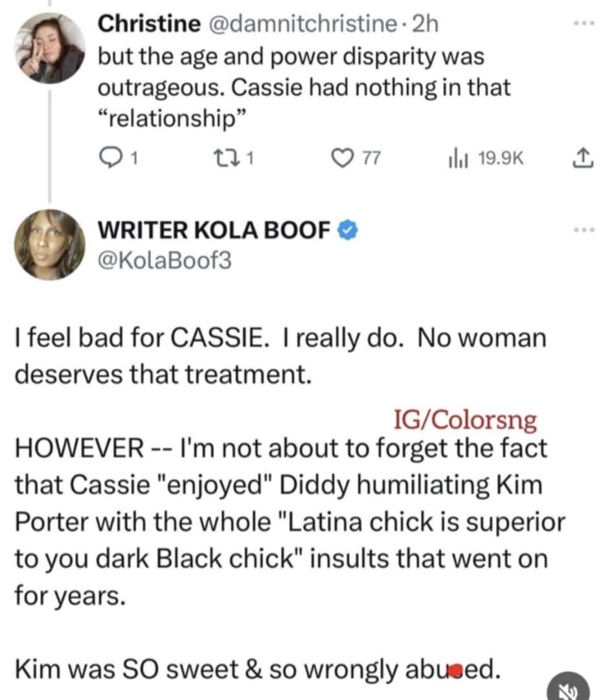
Task: Open the @damnitchristine handle
Action: coord(303,24)
